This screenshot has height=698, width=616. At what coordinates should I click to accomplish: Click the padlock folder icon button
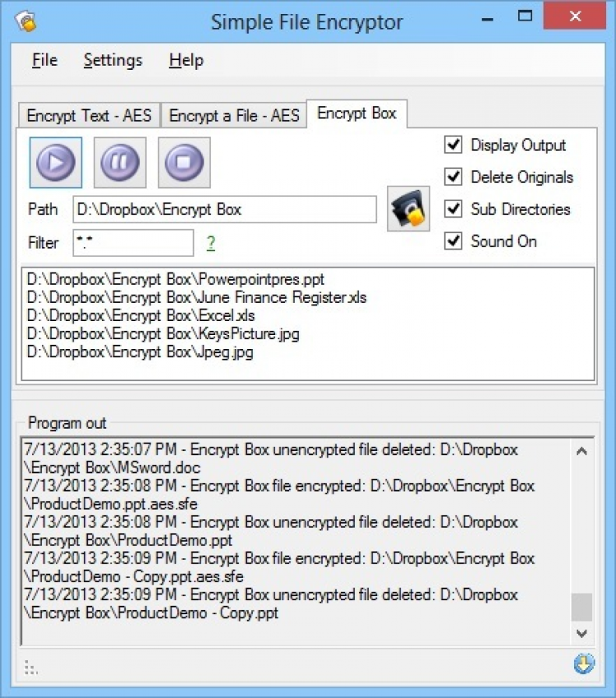(408, 209)
